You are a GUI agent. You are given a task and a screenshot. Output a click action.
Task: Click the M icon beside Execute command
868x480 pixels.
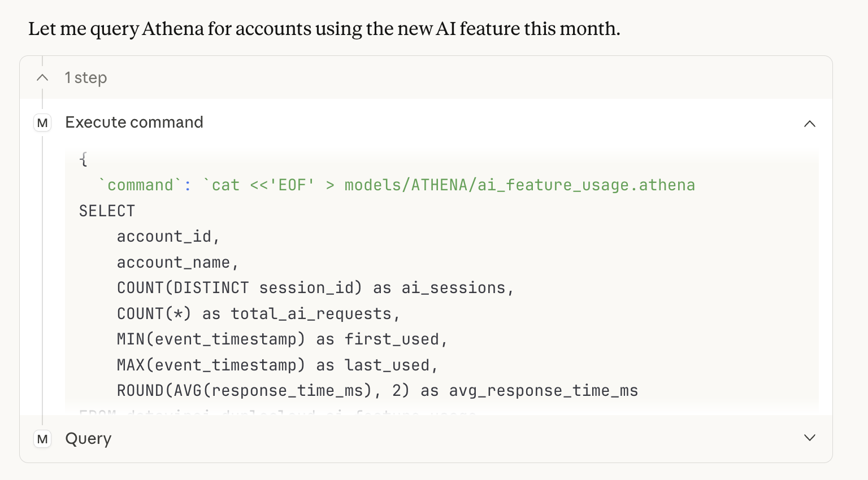tap(42, 123)
